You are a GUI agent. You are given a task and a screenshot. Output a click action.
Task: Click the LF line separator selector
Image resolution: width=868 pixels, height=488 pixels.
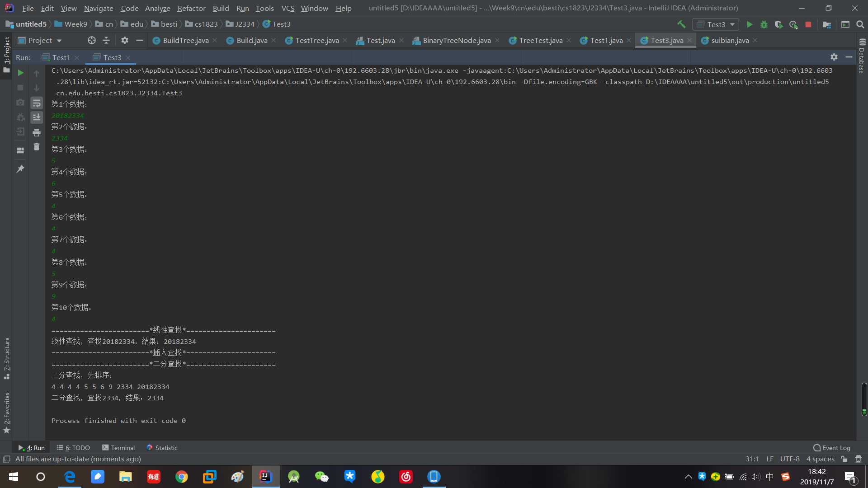click(769, 459)
